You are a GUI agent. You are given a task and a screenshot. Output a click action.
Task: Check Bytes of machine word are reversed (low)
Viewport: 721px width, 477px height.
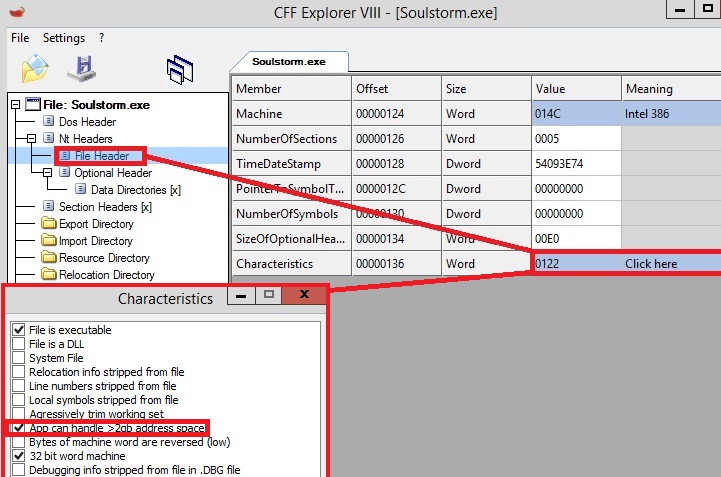click(18, 442)
